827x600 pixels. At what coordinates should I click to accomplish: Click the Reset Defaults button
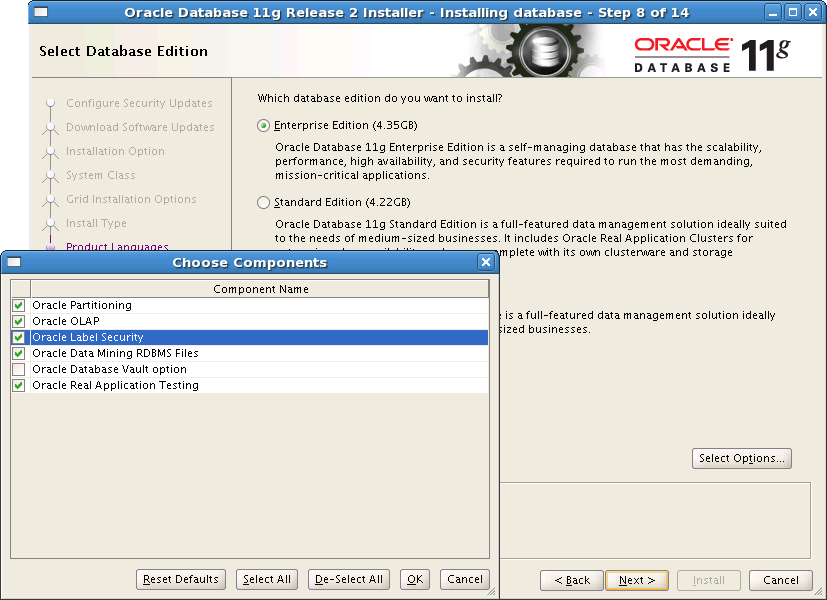(181, 579)
